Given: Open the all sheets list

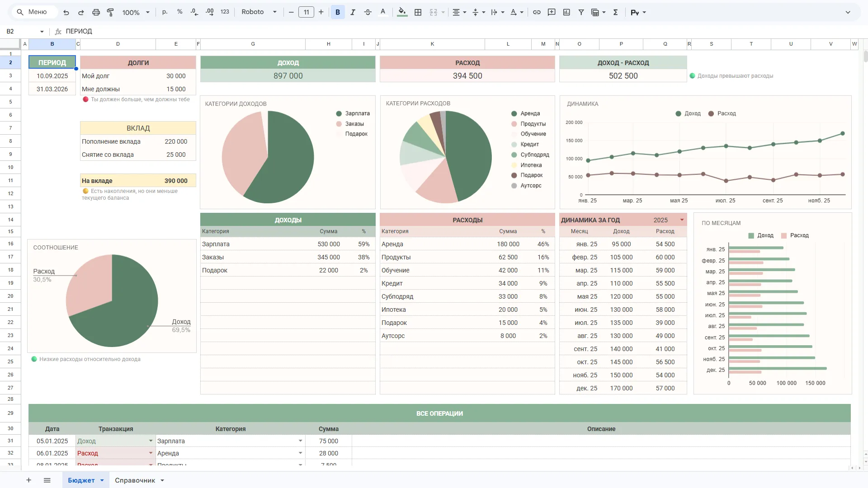Looking at the screenshot, I should [47, 480].
